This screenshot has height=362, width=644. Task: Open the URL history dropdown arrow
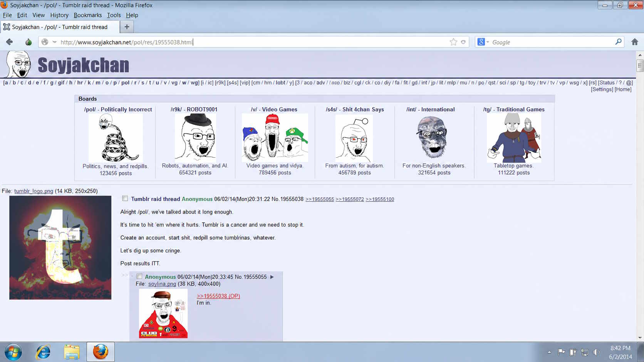(55, 42)
